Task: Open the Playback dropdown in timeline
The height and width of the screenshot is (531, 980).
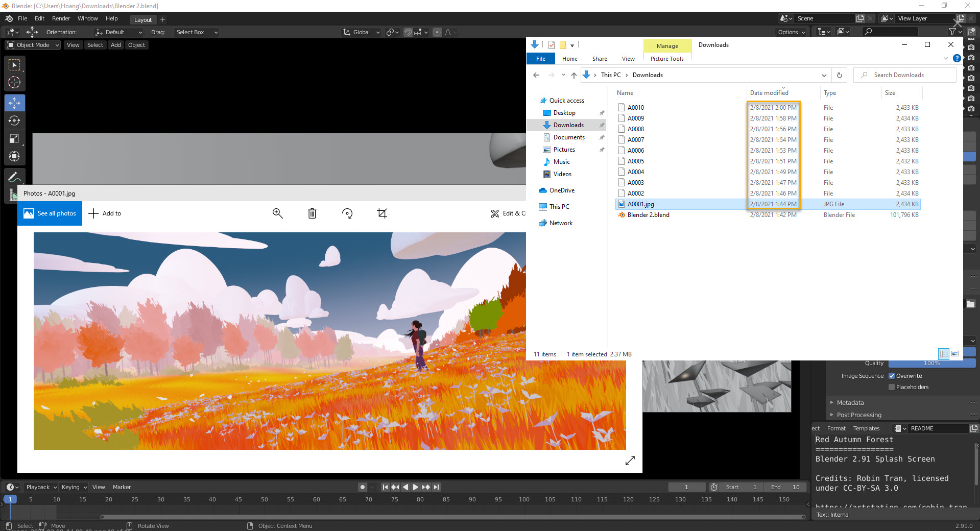Action: click(41, 487)
